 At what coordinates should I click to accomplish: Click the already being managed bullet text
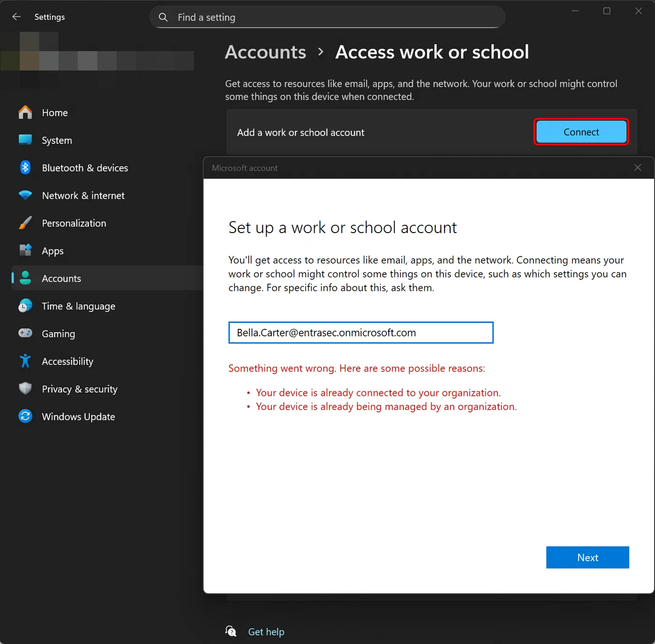click(386, 407)
